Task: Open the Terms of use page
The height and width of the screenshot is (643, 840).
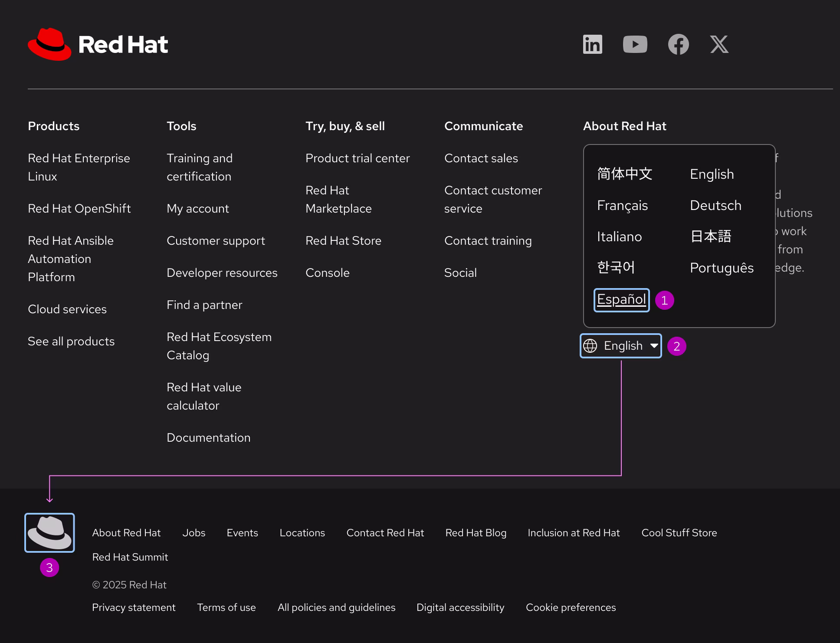Action: (226, 607)
